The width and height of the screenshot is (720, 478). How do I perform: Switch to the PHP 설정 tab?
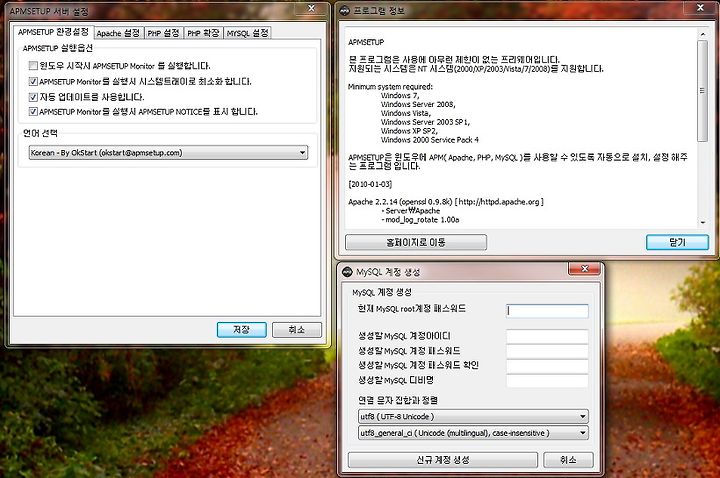pos(163,33)
